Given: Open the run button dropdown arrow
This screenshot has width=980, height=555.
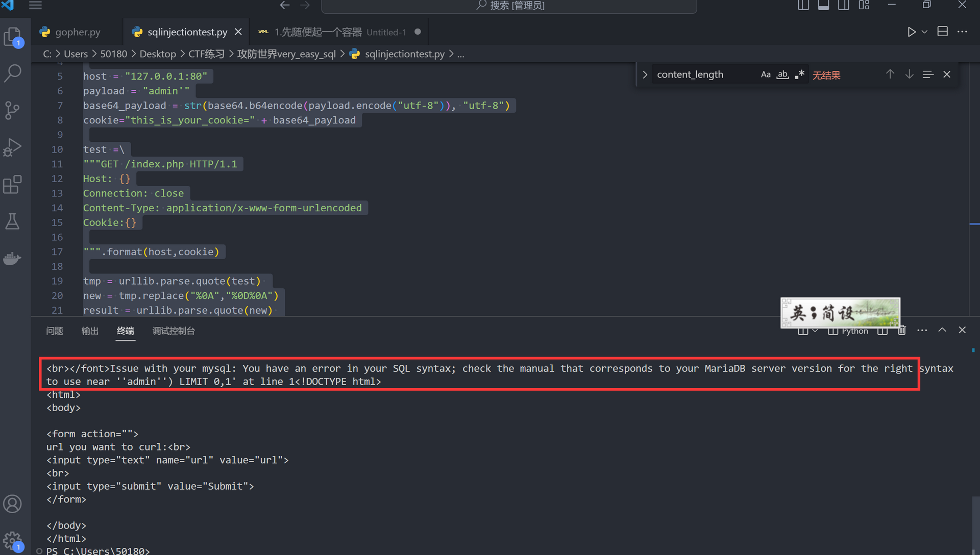Looking at the screenshot, I should pos(924,32).
